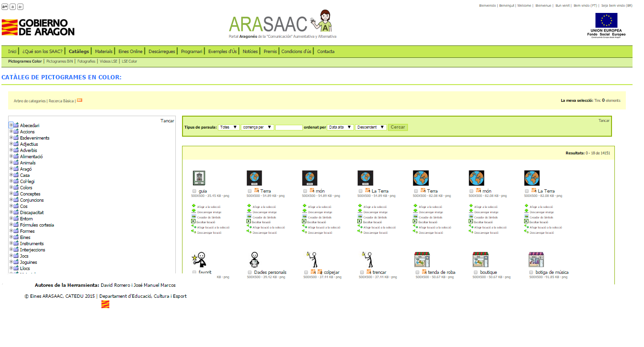
Task: Click the increase font size a+ icon
Action: pos(5,7)
